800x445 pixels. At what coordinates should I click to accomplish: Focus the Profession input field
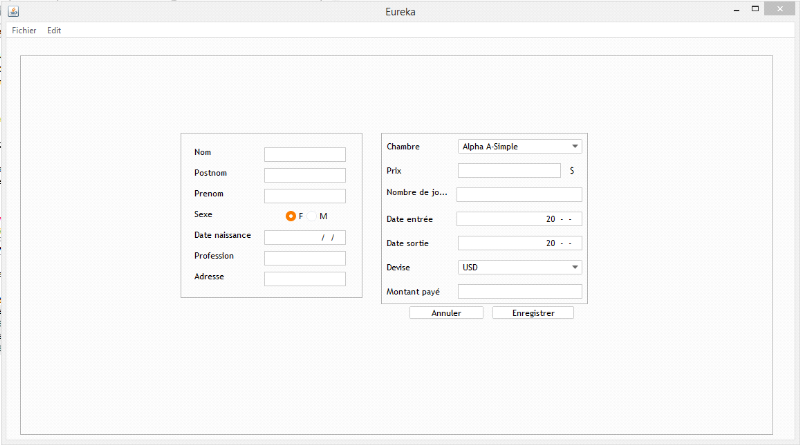(x=305, y=258)
